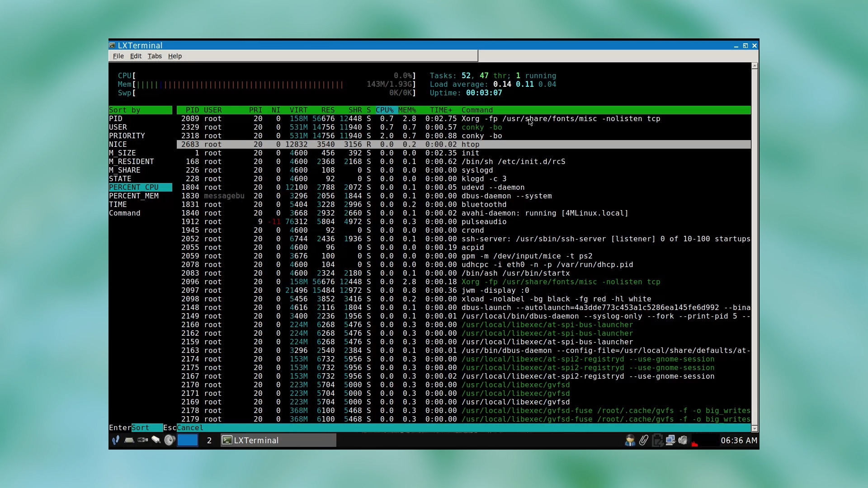Pick M_RESIDENT sort option
The image size is (868, 488).
click(131, 162)
